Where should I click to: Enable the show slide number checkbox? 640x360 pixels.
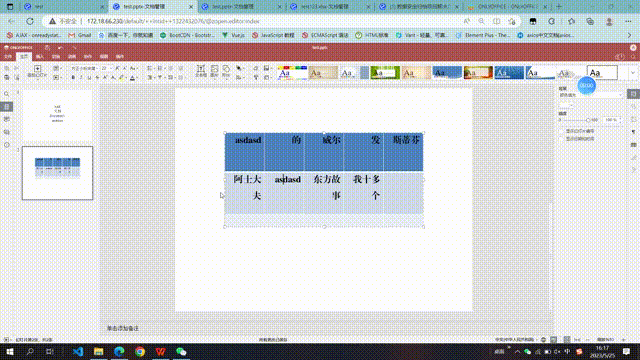(x=562, y=131)
